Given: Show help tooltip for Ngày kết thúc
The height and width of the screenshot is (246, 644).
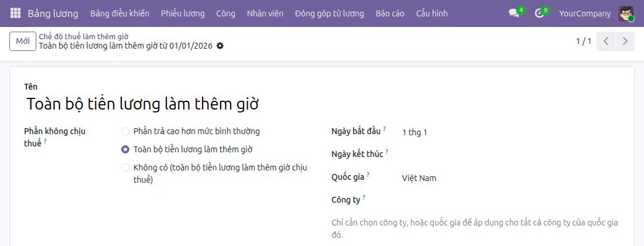Looking at the screenshot, I should click(387, 152).
